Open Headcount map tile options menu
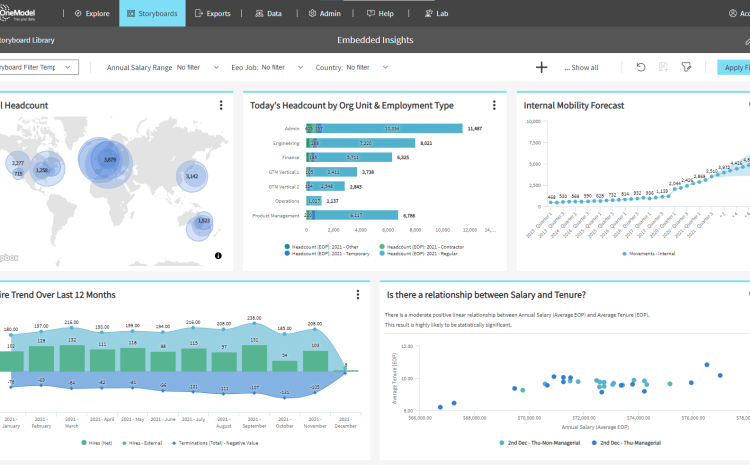 click(x=221, y=105)
